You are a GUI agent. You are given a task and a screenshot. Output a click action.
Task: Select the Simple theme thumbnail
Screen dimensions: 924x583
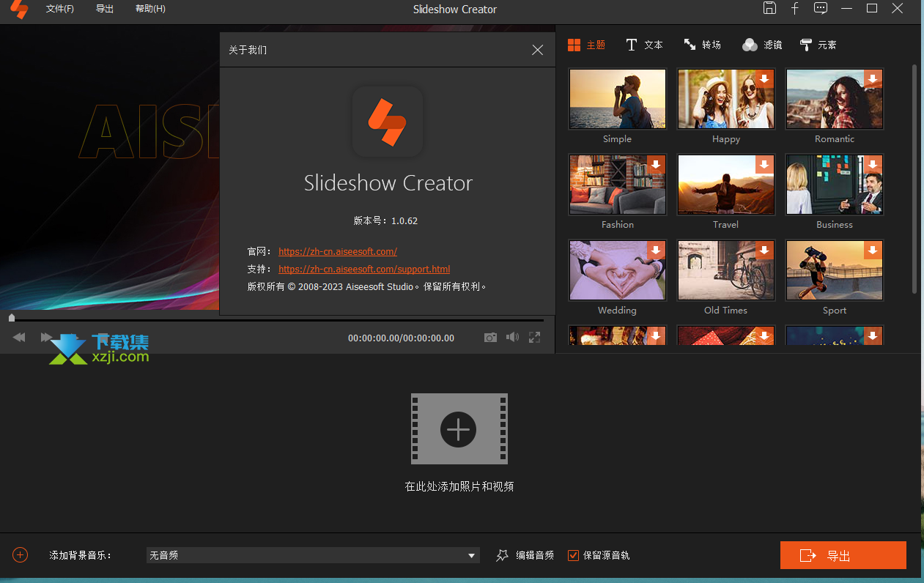[x=618, y=99]
